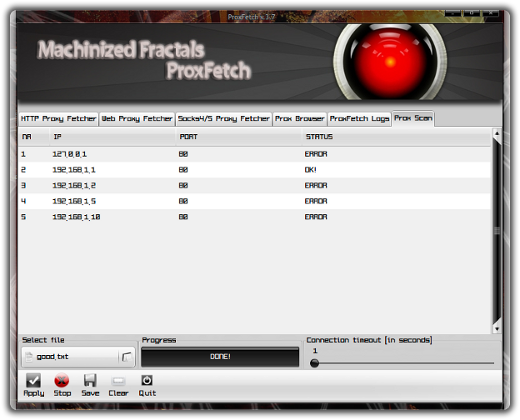This screenshot has width=520, height=420.
Task: Click the timeout value 1 label
Action: pos(315,351)
